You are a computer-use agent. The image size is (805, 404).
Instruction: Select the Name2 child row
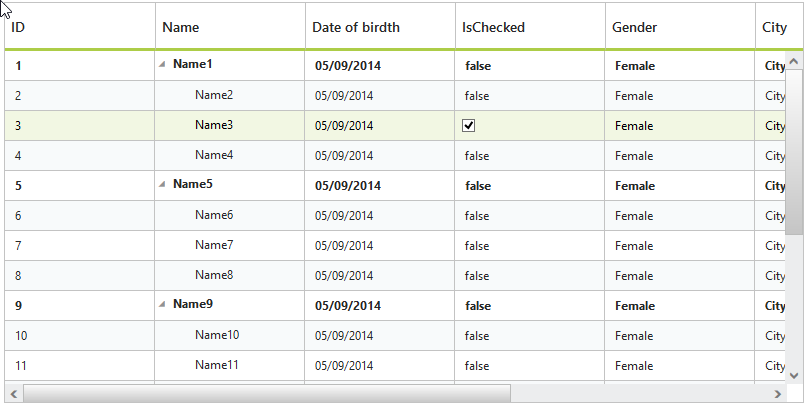point(214,96)
